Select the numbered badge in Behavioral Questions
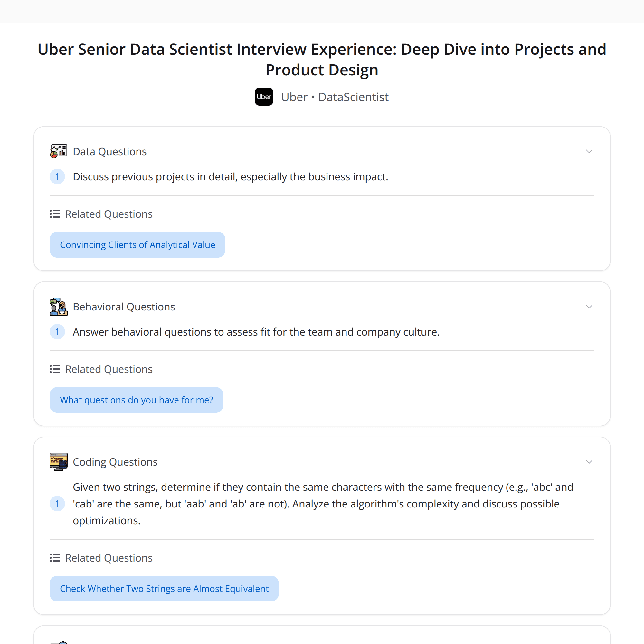This screenshot has height=644, width=644. (57, 332)
